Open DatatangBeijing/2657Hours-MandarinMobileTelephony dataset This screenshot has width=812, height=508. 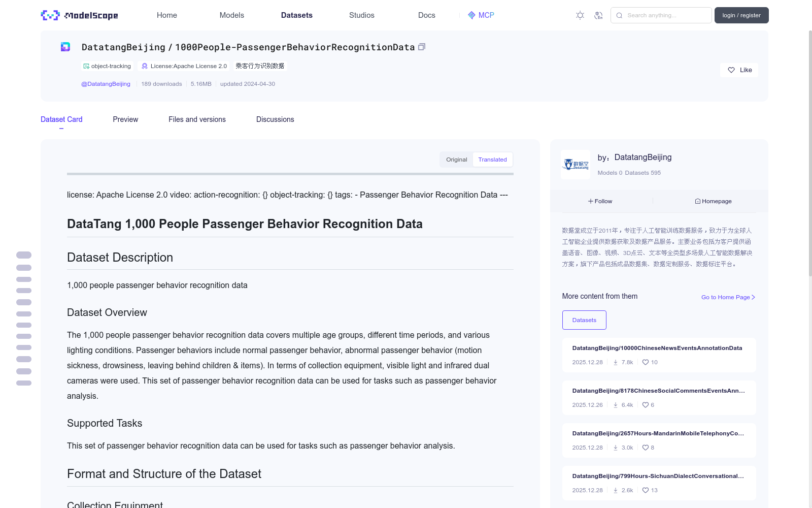click(659, 440)
